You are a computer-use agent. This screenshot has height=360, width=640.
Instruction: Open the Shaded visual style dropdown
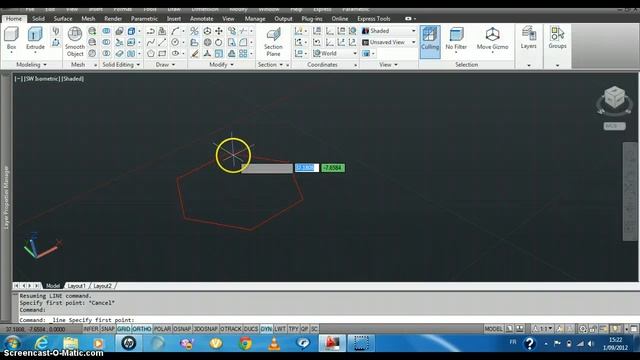pos(389,31)
